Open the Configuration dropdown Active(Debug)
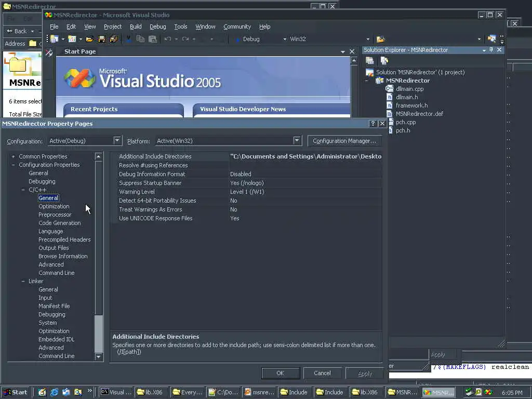 click(117, 140)
